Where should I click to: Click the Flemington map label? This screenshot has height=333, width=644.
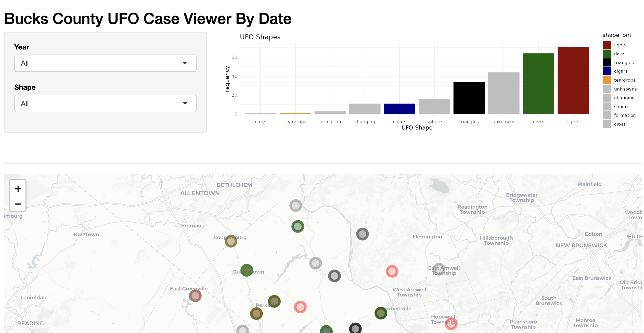[427, 237]
